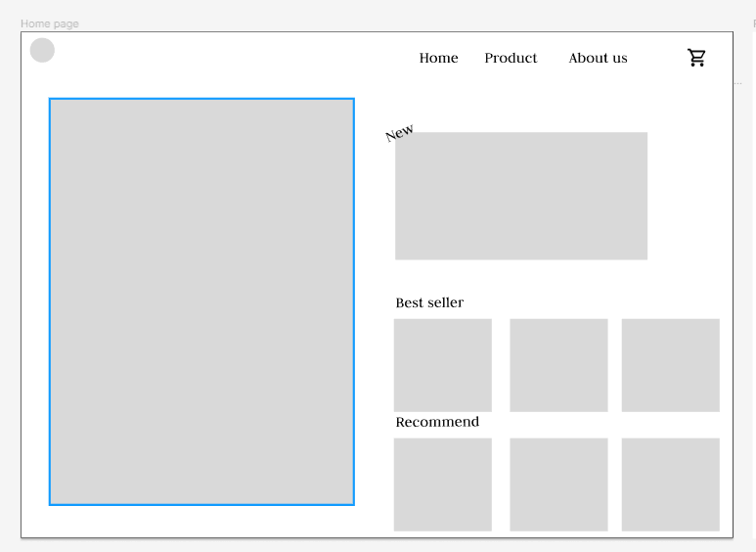The image size is (756, 552).
Task: Click the round grey logo placeholder
Action: 42,50
